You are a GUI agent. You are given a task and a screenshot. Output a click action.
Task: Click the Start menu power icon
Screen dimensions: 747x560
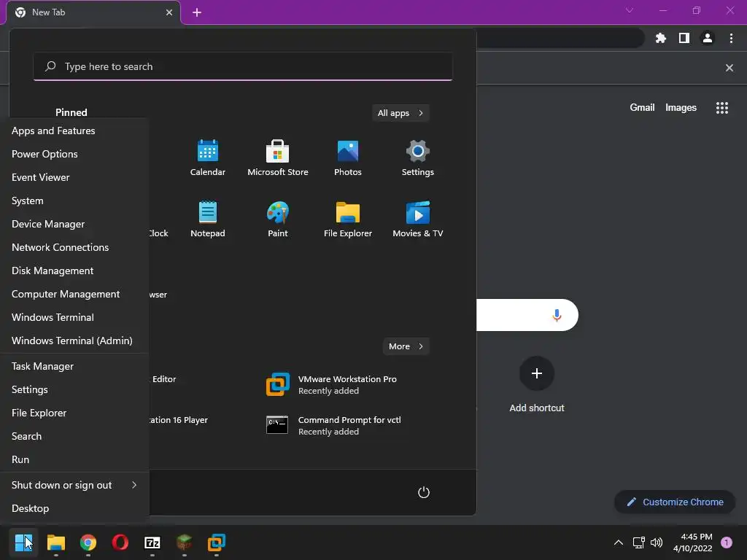424,492
